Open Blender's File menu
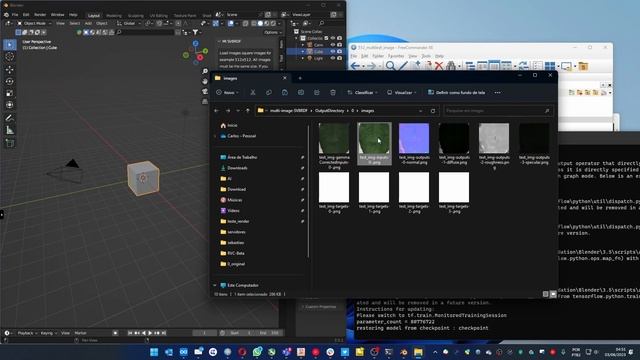The width and height of the screenshot is (640, 360). 15,14
